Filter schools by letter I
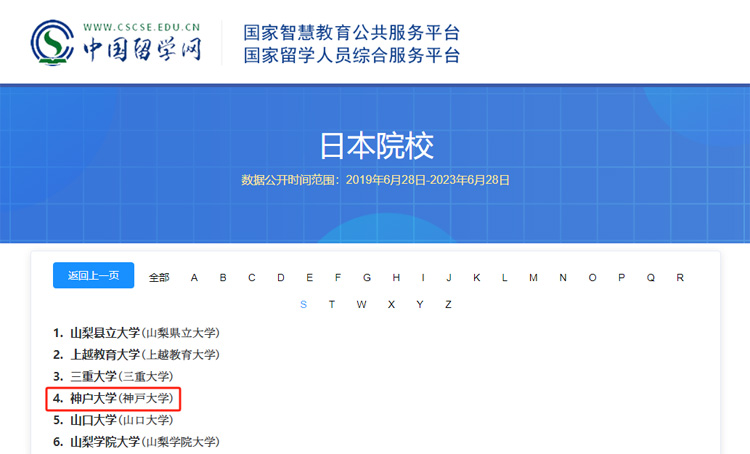Viewport: 750px width, 454px height. [423, 277]
